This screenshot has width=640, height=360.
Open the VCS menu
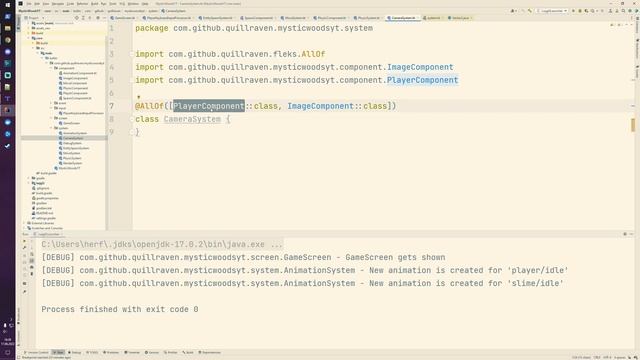[122, 4]
